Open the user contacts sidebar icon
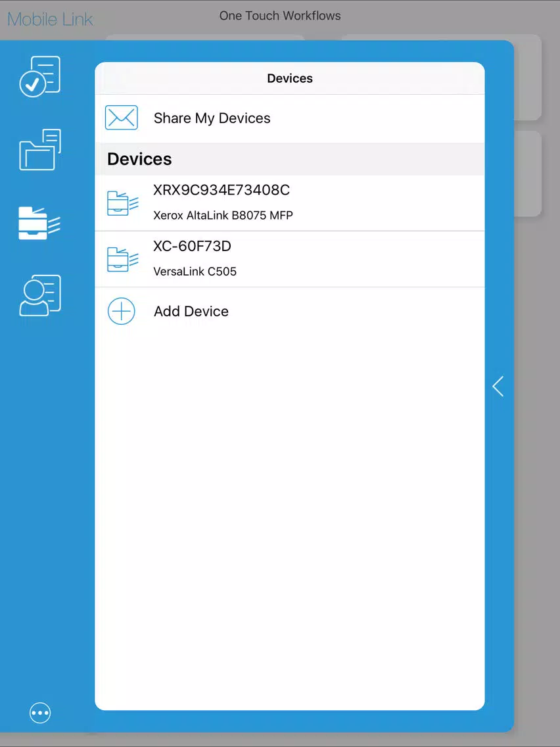Screen dimensions: 560x747 click(40, 295)
